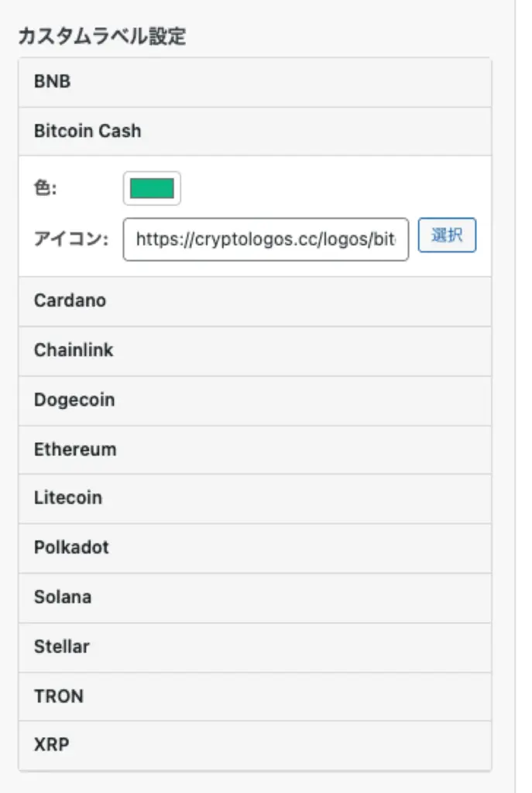The height and width of the screenshot is (793, 532).
Task: Open the green color swatch picker
Action: click(x=152, y=188)
